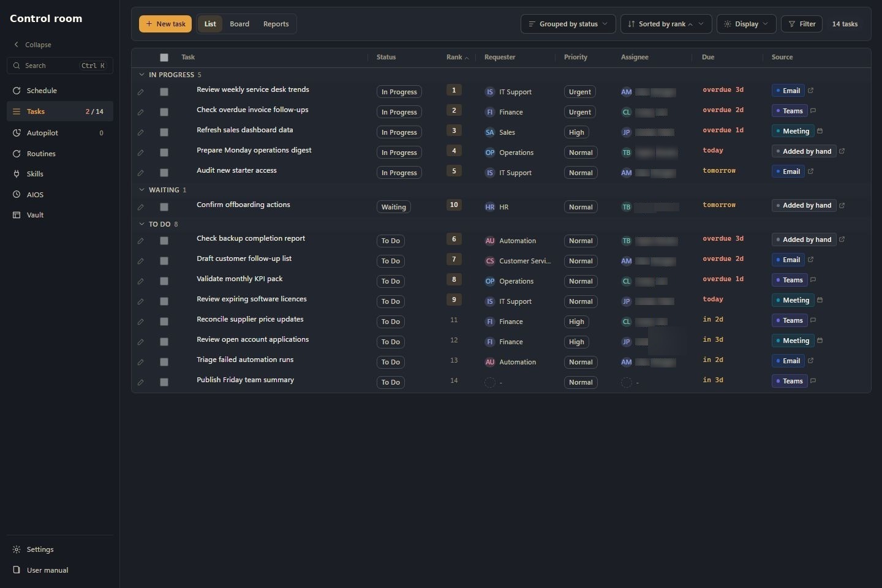Viewport: 882px width, 588px height.
Task: Open the Sorted by rank dropdown
Action: [x=666, y=24]
